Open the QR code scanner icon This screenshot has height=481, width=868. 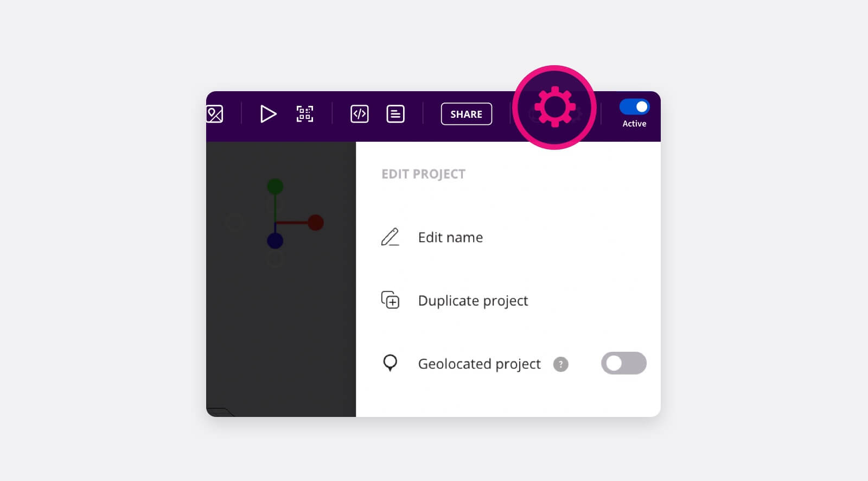[305, 114]
